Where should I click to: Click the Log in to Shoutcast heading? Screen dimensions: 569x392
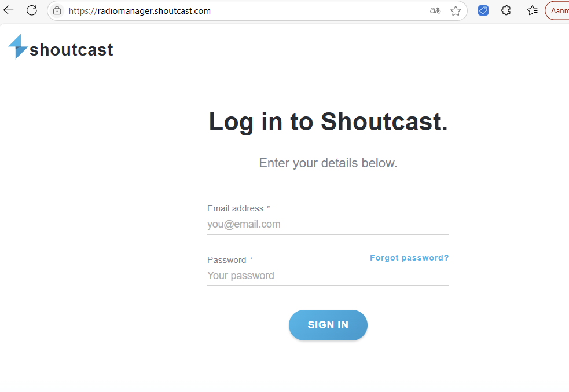pos(328,122)
